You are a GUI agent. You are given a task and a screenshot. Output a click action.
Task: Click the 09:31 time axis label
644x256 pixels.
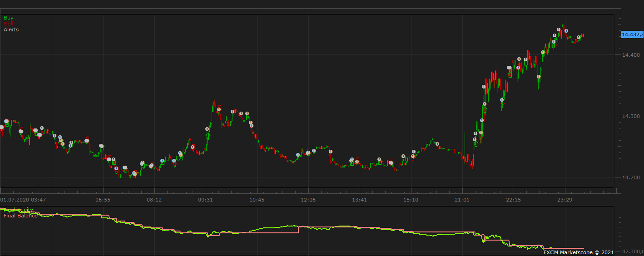(x=205, y=200)
